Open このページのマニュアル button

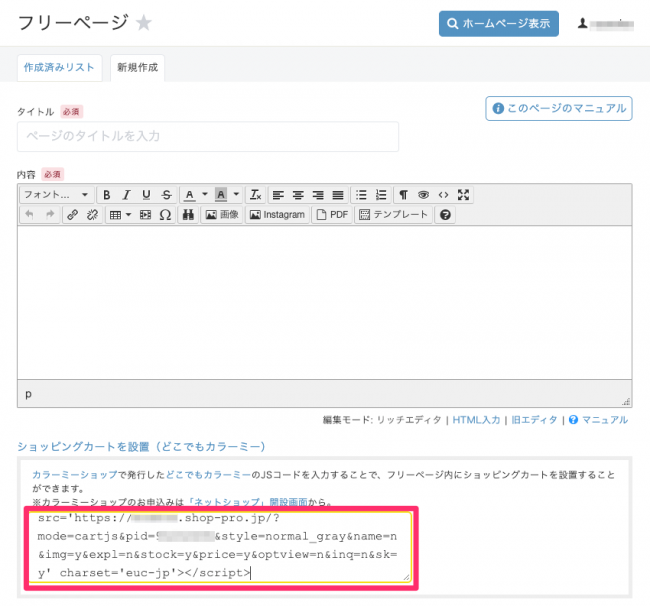559,109
